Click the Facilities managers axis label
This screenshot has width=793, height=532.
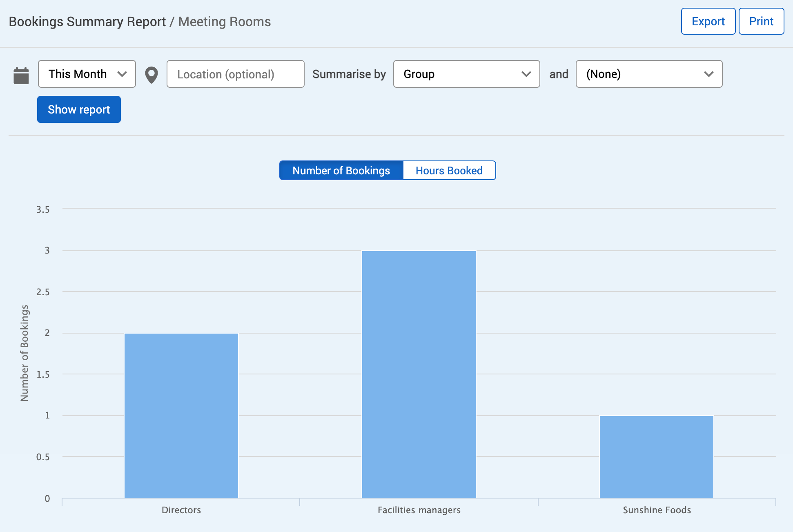click(419, 510)
